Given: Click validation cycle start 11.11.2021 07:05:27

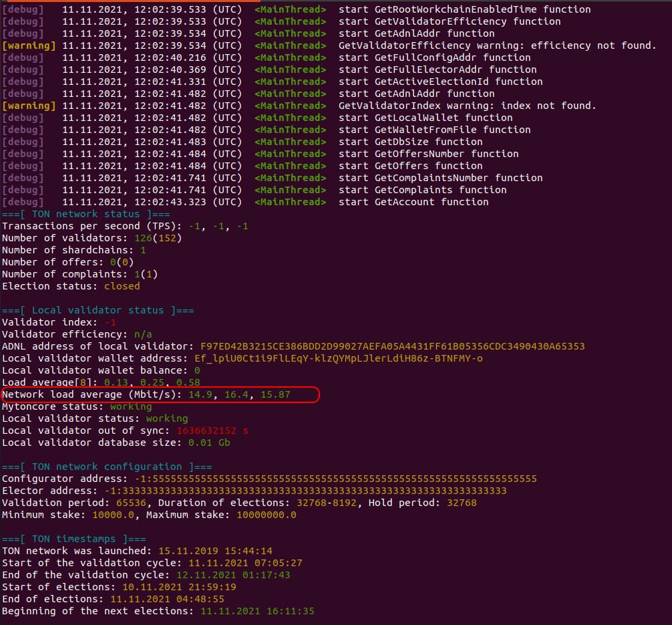Looking at the screenshot, I should point(245,563).
